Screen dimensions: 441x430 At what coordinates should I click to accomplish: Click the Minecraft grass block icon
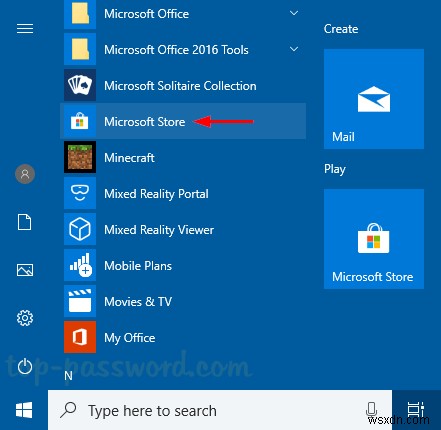80,157
